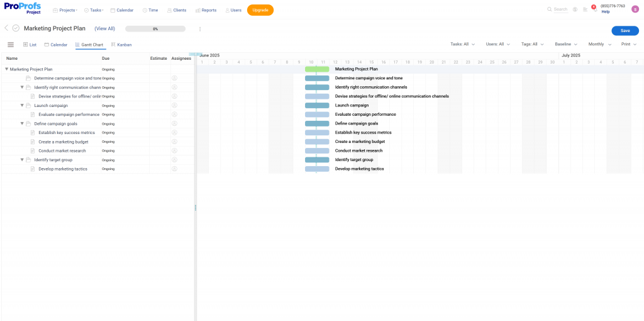Open the Baseline dropdown
Image resolution: width=644 pixels, height=321 pixels.
[x=566, y=45]
